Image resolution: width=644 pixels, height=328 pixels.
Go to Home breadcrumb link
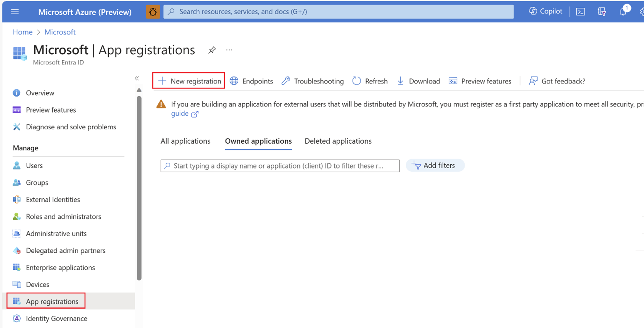[22, 32]
